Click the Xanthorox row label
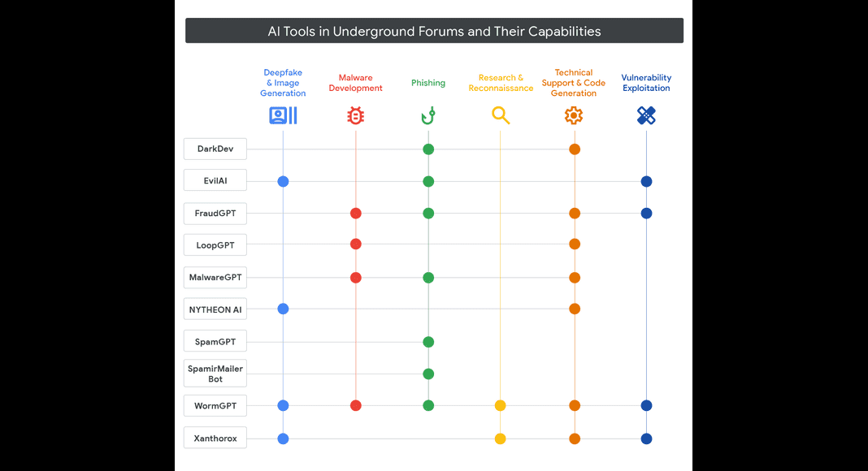The image size is (868, 471). click(215, 438)
